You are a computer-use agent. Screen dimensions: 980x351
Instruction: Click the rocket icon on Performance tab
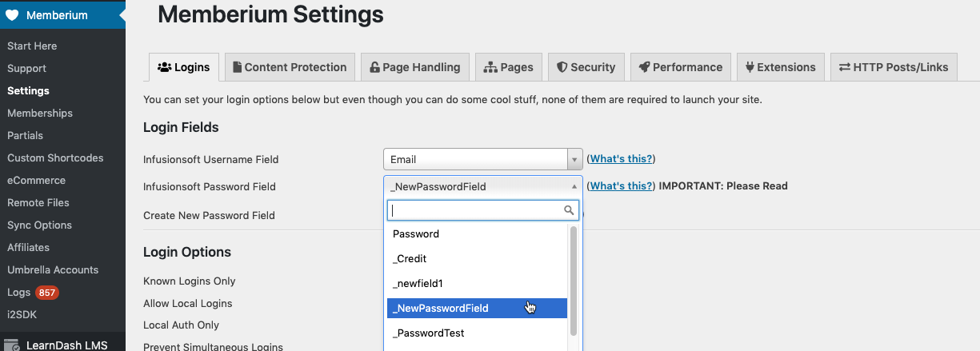click(644, 67)
